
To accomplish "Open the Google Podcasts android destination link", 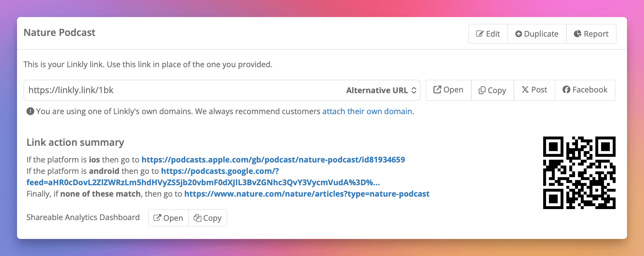I will point(220,171).
